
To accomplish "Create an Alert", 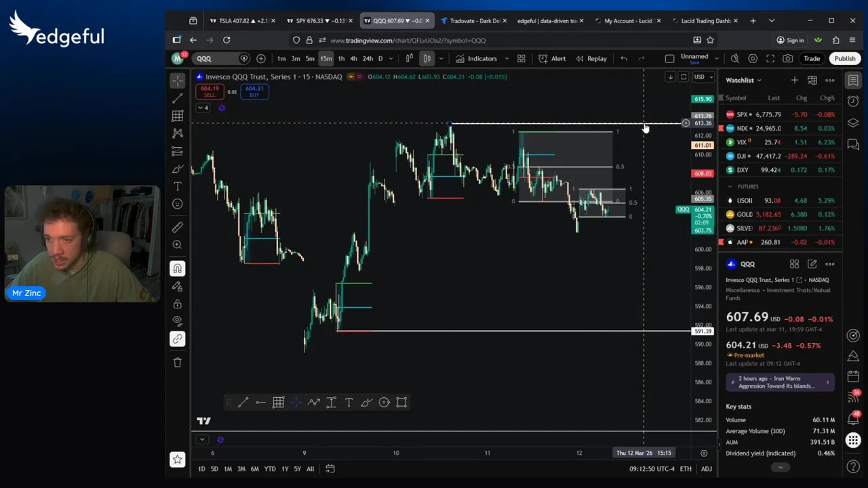I will 552,59.
